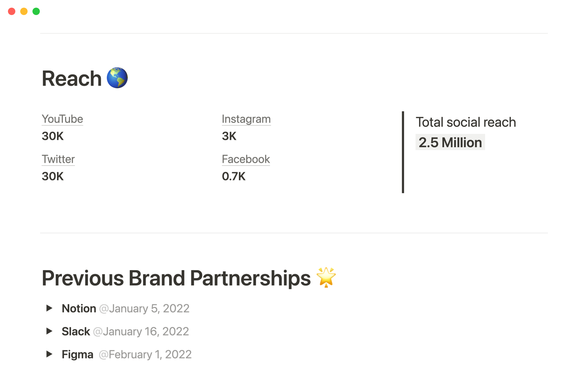This screenshot has height=368, width=588.
Task: Visit the Facebook link
Action: pyautogui.click(x=246, y=159)
